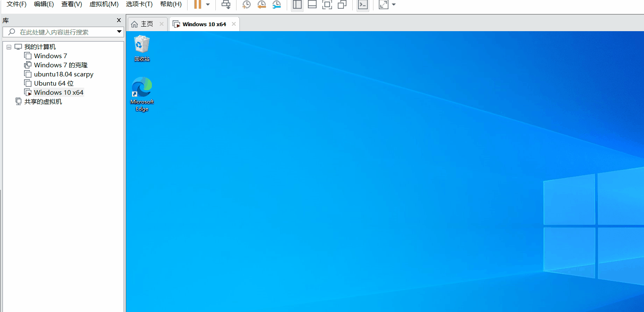This screenshot has height=312, width=644.
Task: Take a snapshot of this virtual machine
Action: [246, 5]
